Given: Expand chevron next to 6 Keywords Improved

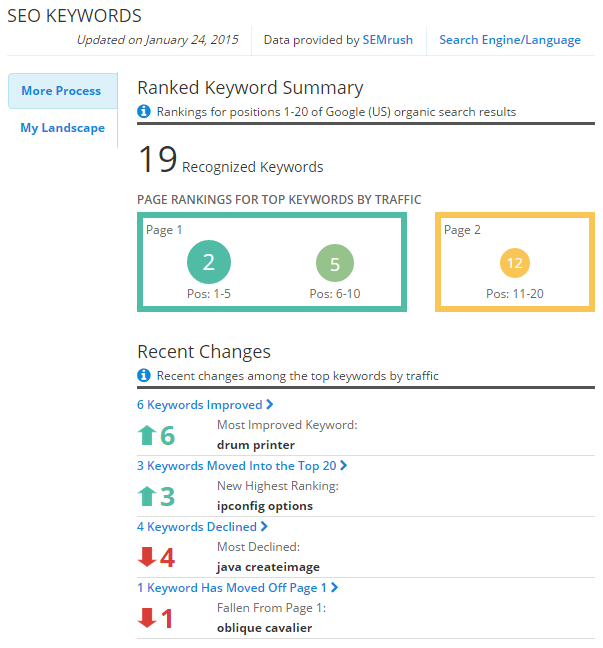Looking at the screenshot, I should tap(269, 404).
